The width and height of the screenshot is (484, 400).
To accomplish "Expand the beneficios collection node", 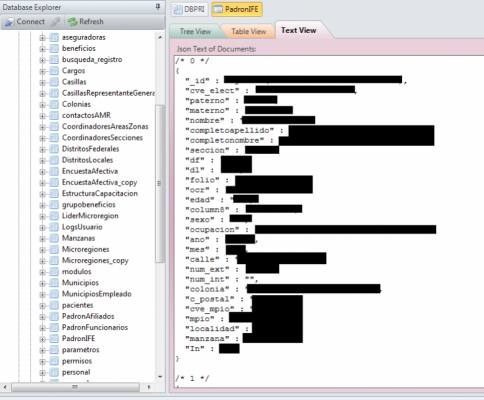I will (x=42, y=49).
